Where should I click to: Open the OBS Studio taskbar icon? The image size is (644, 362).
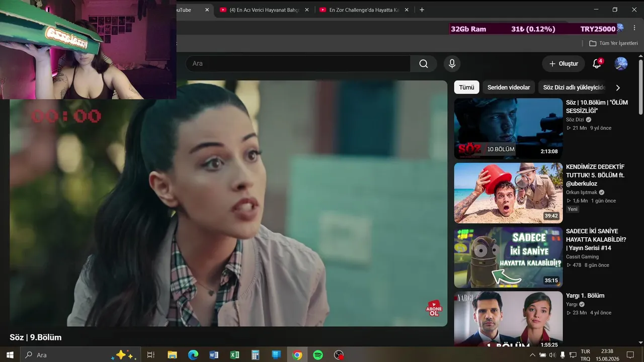[339, 355]
